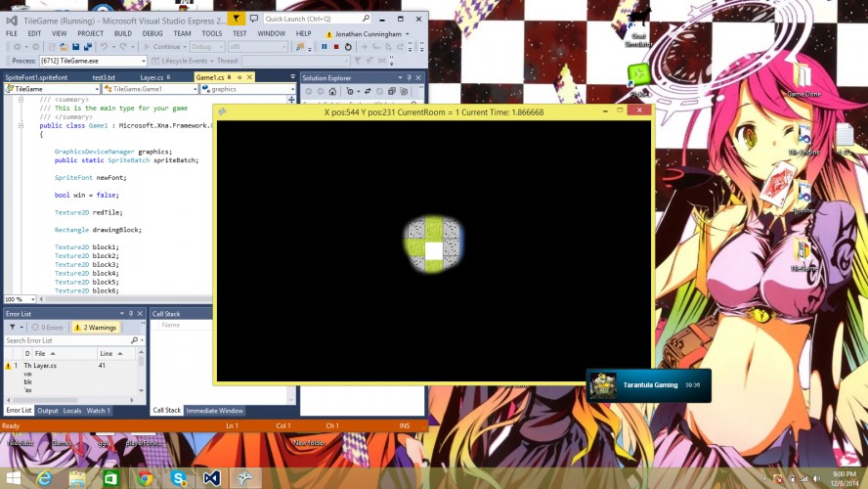Click the Error List filter funnel icon
Image resolution: width=868 pixels, height=489 pixels.
(12, 328)
